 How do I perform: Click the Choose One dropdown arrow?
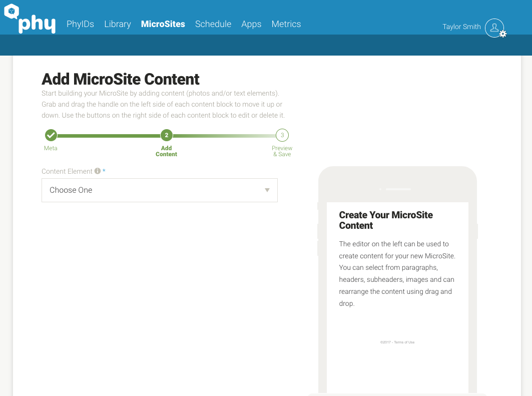click(267, 190)
